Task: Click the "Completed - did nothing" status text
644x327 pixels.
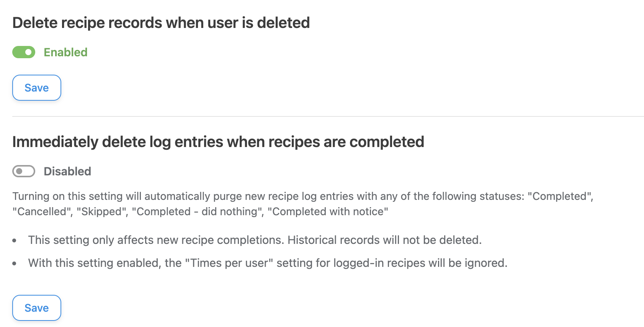Action: 198,211
